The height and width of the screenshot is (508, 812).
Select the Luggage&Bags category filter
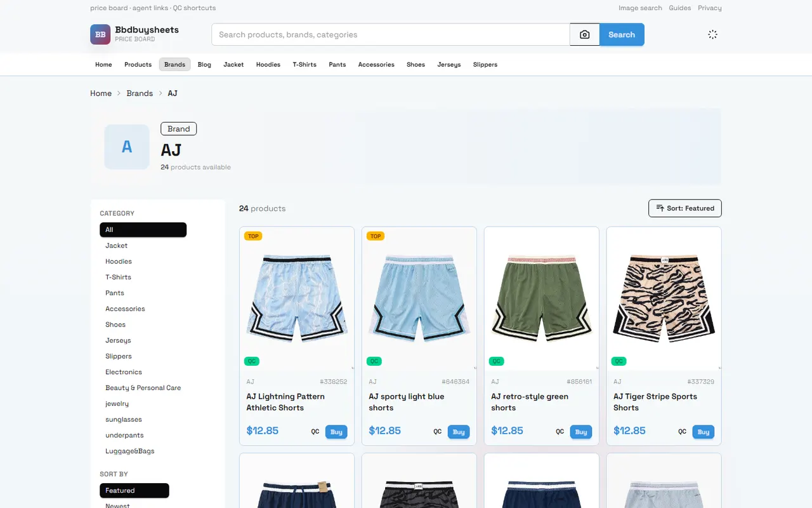pos(130,451)
